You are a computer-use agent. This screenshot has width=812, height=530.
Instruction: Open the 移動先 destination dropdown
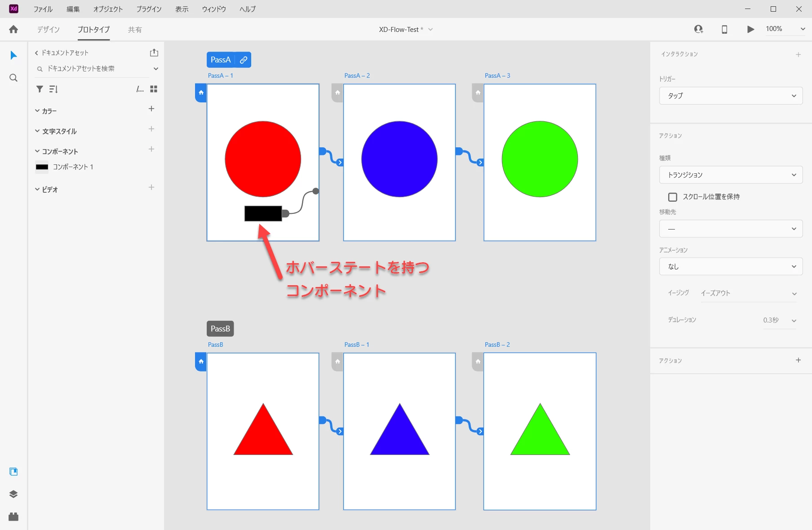(731, 229)
